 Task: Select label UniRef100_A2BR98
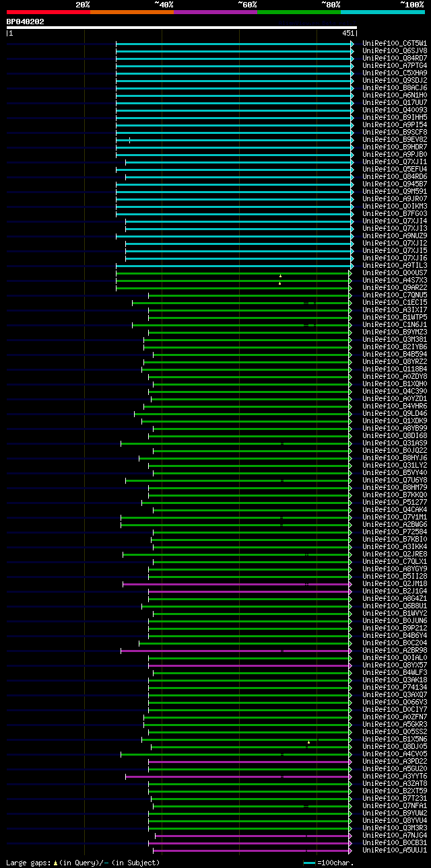pos(395,650)
